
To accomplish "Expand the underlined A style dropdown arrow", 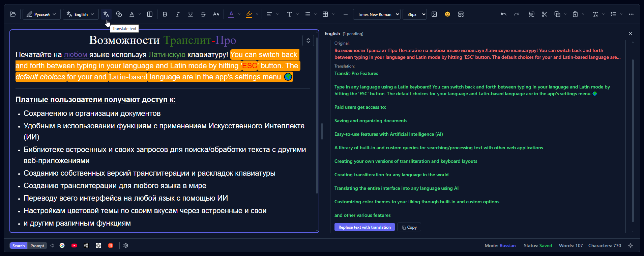I will (x=140, y=14).
